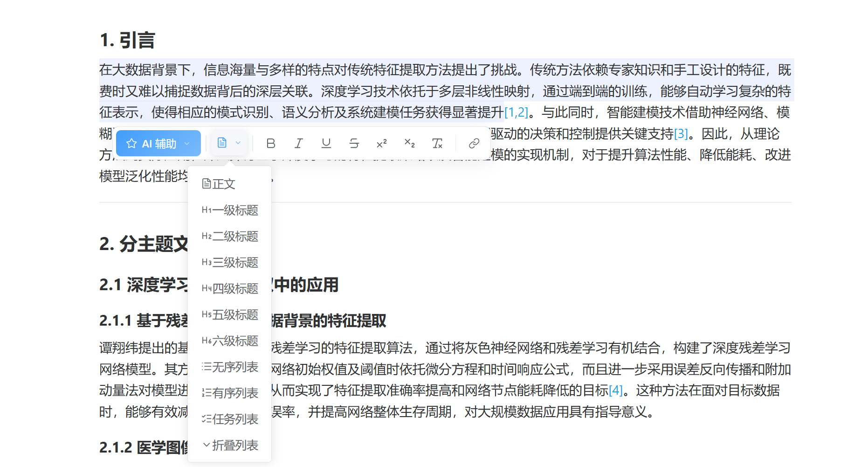Screen dimensions: 868x467
Task: Apply superscript formatting
Action: [382, 143]
